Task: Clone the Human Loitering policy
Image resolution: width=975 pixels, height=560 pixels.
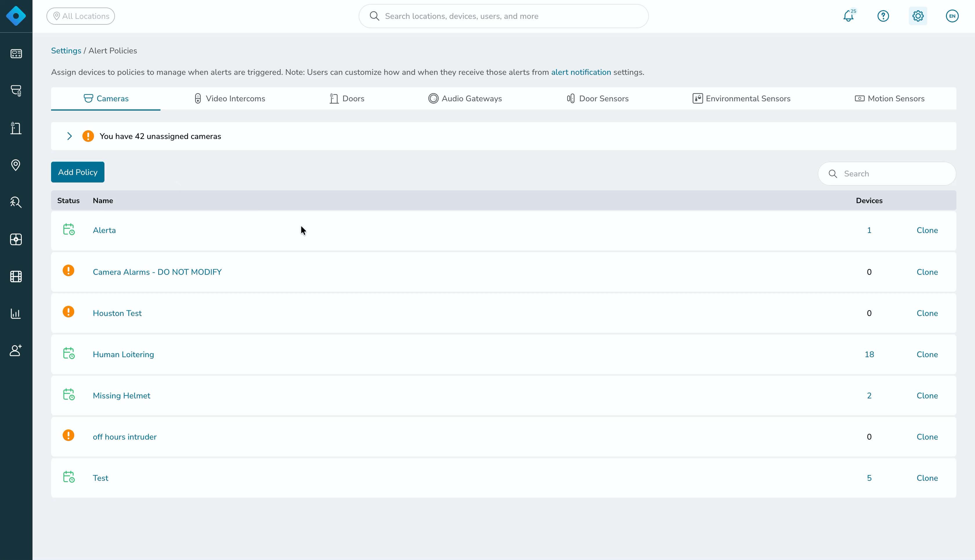Action: click(927, 354)
